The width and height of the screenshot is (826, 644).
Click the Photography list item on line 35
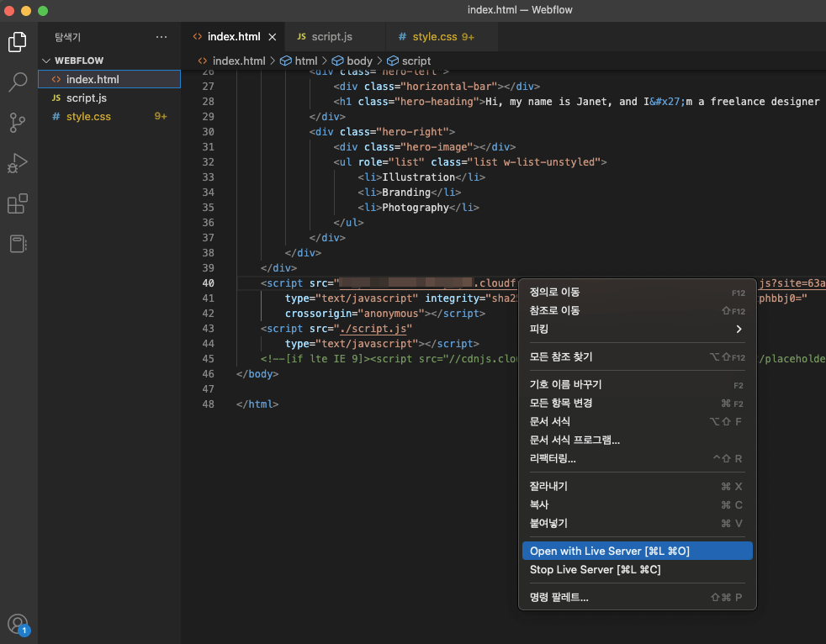point(416,208)
